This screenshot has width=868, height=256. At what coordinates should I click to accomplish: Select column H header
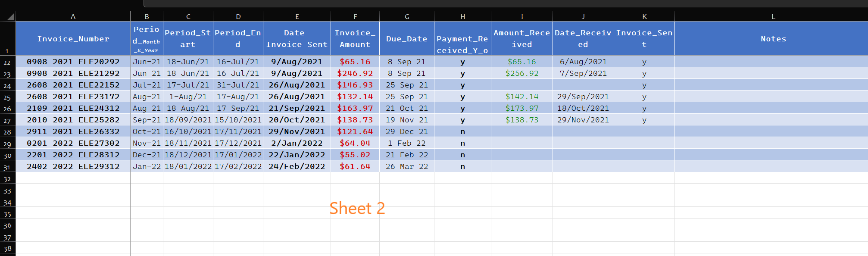pyautogui.click(x=462, y=17)
